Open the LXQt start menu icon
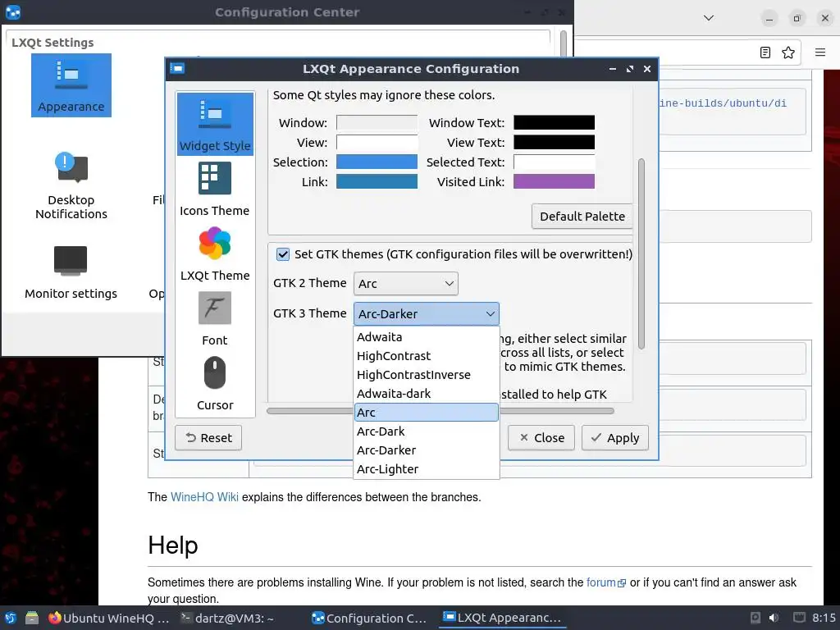The width and height of the screenshot is (840, 630). click(x=11, y=619)
